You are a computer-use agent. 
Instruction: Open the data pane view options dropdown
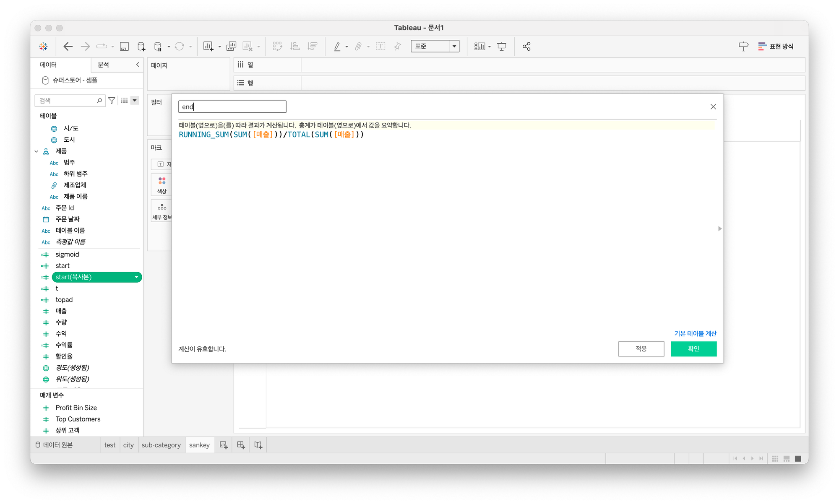(x=135, y=101)
